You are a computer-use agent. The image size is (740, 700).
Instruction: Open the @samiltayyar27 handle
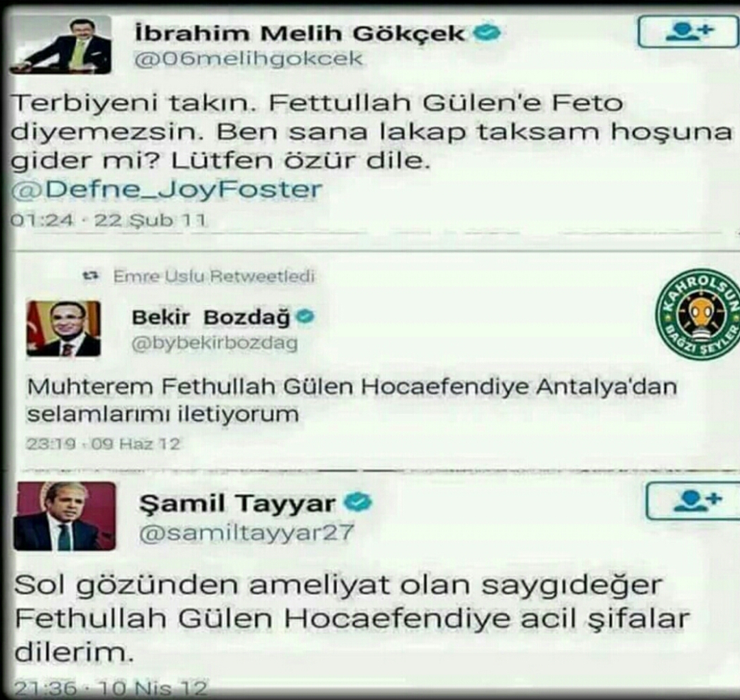(247, 533)
